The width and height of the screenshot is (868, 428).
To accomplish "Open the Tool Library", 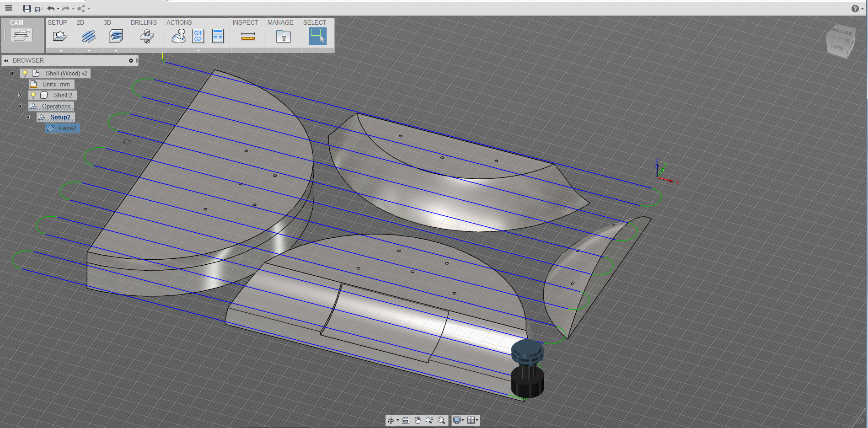I will coord(284,36).
